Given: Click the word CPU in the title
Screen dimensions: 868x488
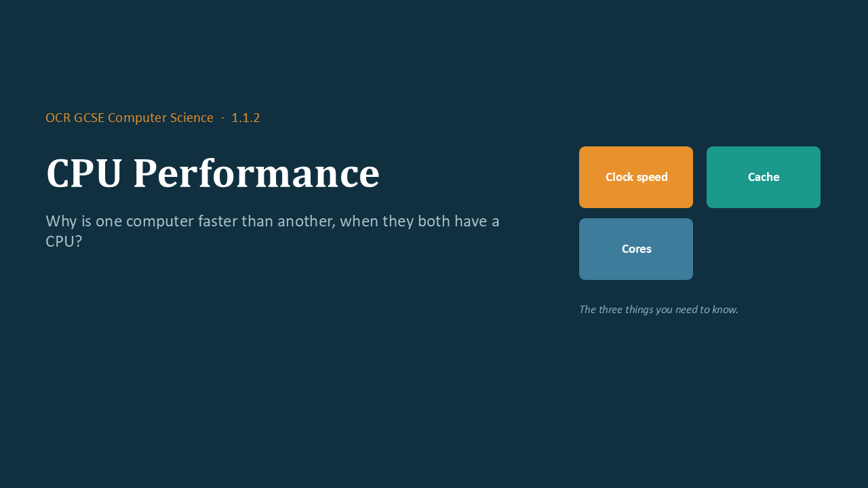Looking at the screenshot, I should point(84,174).
